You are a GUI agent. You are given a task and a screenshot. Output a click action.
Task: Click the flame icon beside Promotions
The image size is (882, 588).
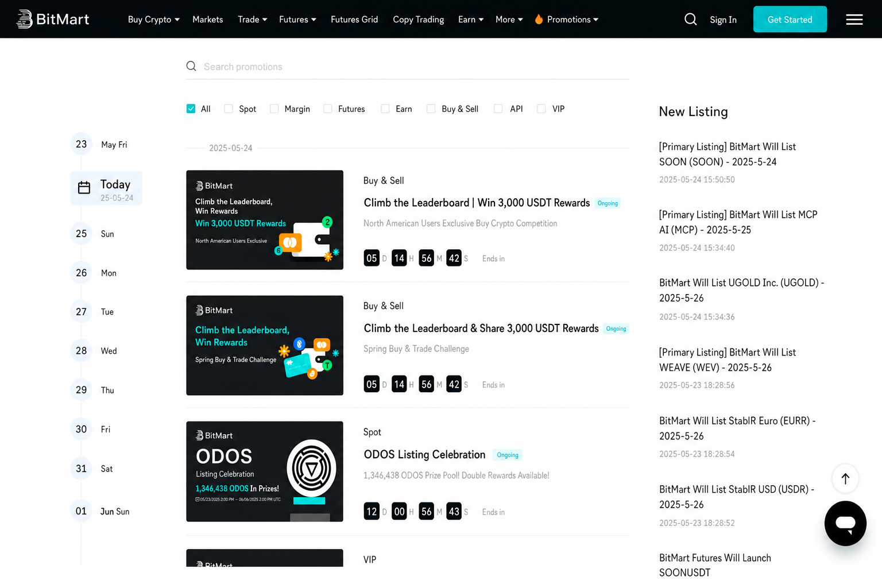pyautogui.click(x=539, y=19)
